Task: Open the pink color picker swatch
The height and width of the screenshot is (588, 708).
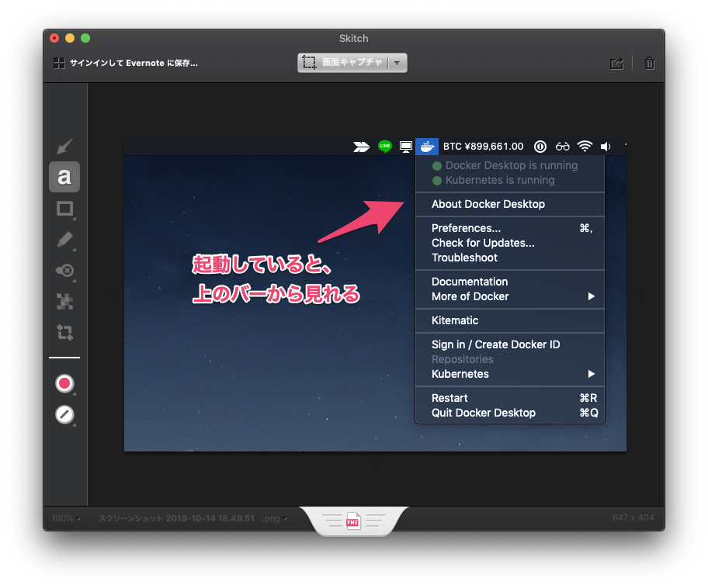Action: [64, 383]
